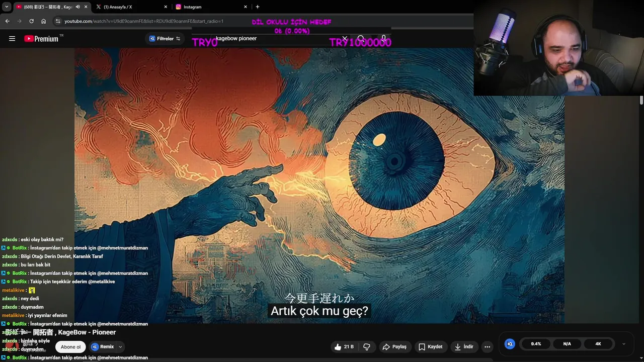Clear the search text with X icon

click(345, 38)
